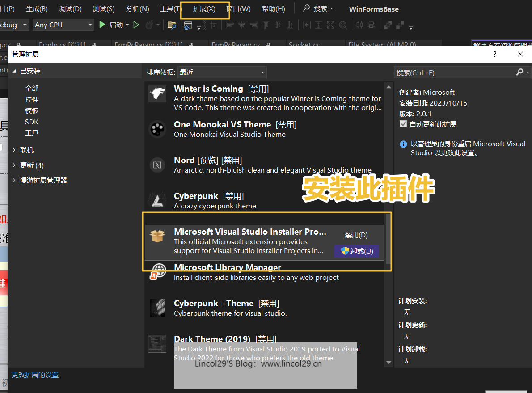Click the hot reload flame icon
This screenshot has width=532, height=393.
149,25
